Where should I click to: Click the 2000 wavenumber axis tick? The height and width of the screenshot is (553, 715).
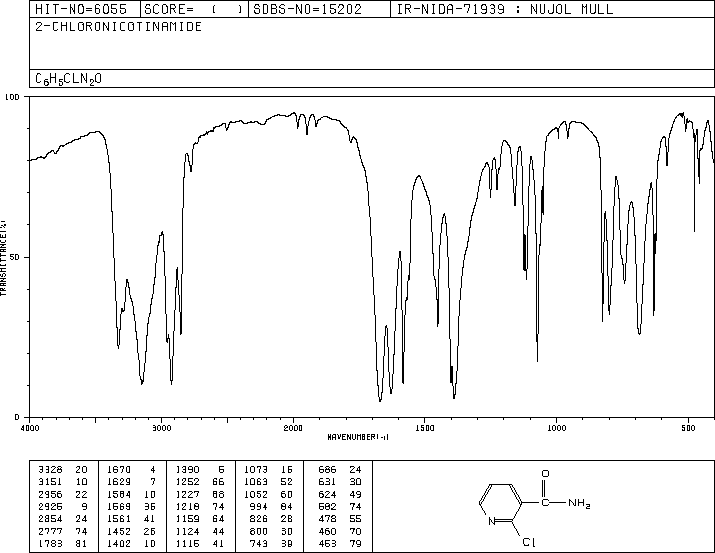pyautogui.click(x=292, y=427)
